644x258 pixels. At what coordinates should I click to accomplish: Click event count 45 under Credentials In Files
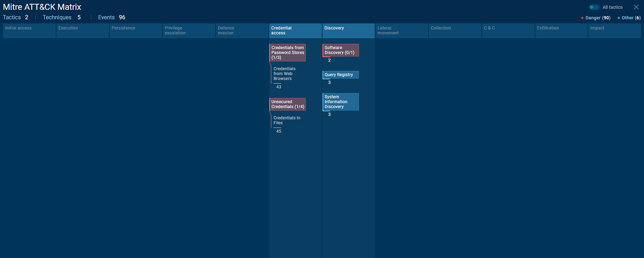[x=279, y=131]
